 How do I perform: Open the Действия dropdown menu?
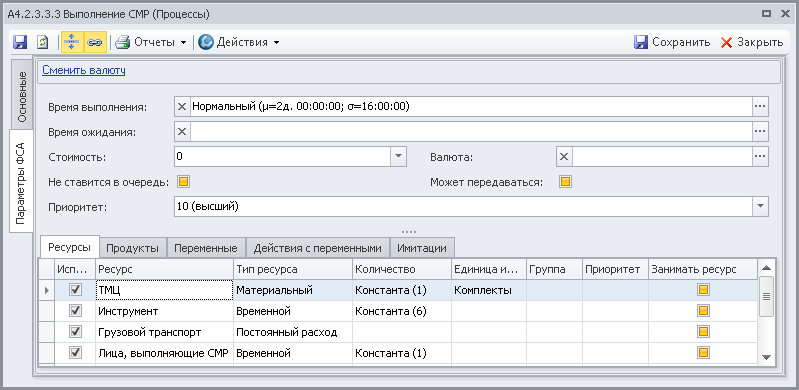coord(238,42)
